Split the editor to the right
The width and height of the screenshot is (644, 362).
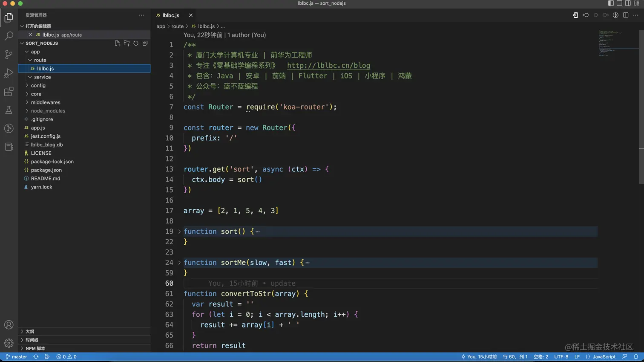pyautogui.click(x=626, y=15)
